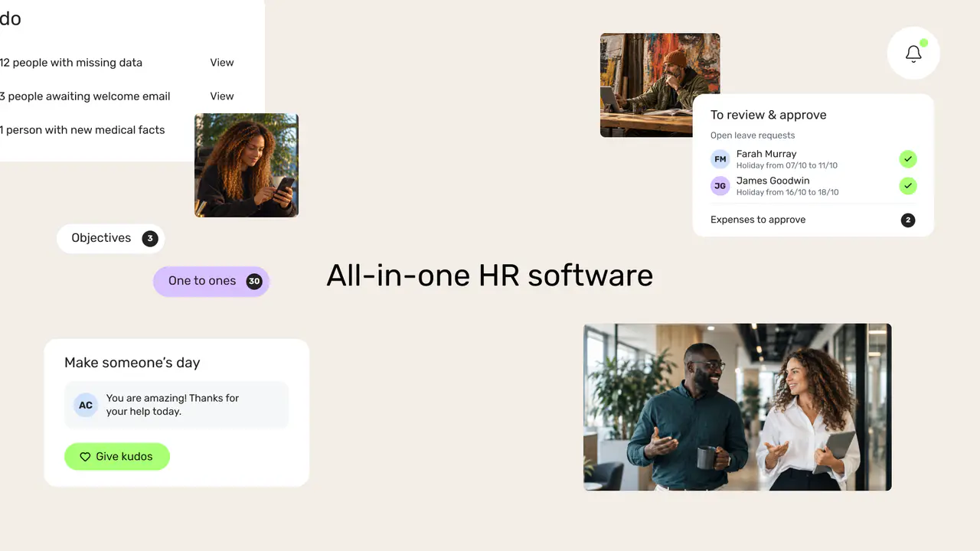This screenshot has height=551, width=980.
Task: Click the James Goodwin name
Action: [773, 181]
